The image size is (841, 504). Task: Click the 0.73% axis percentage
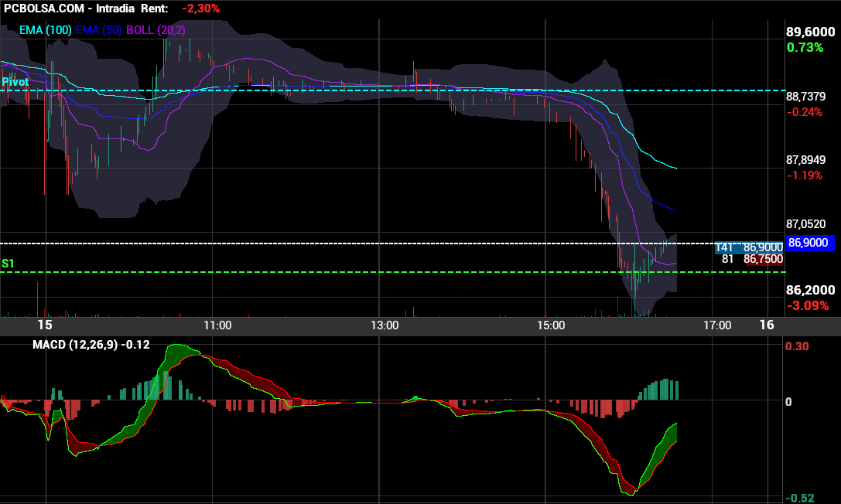point(805,48)
